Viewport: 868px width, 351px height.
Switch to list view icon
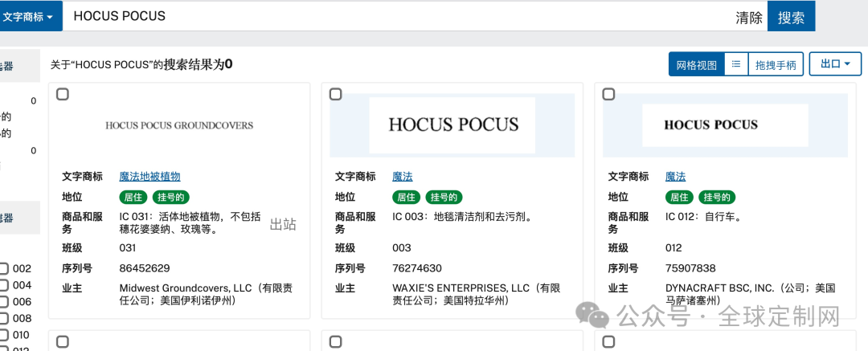[x=736, y=65]
